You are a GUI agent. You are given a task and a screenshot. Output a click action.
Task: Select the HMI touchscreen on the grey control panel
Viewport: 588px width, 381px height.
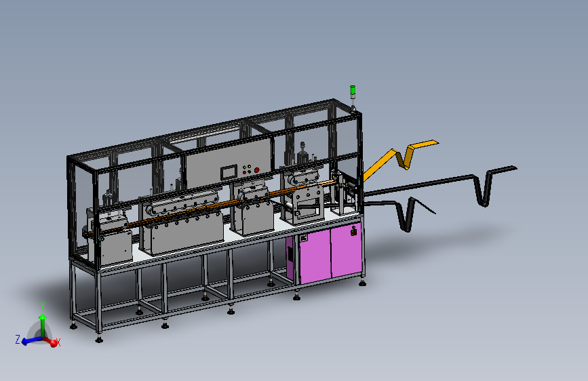pos(229,172)
